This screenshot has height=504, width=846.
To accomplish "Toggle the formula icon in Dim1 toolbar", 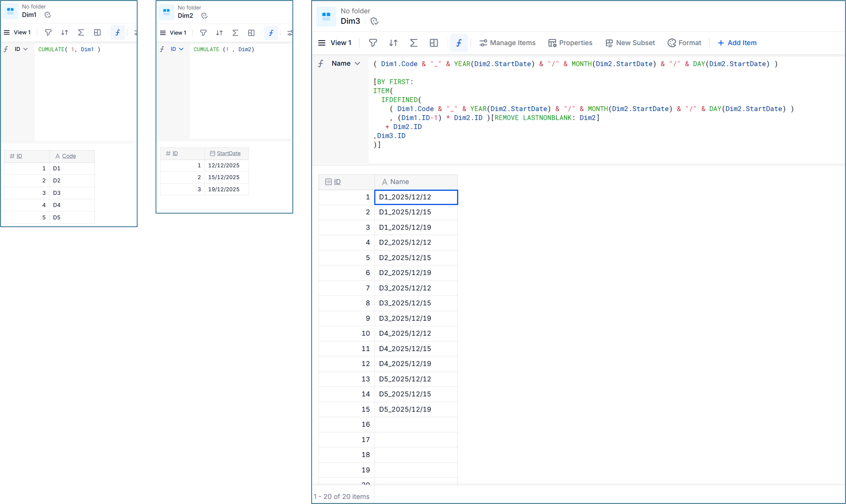I will pyautogui.click(x=117, y=33).
